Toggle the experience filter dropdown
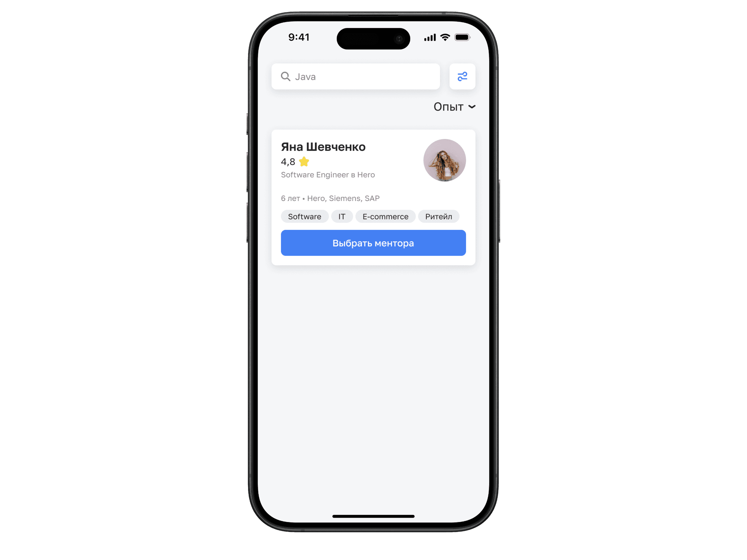The height and width of the screenshot is (560, 747). point(453,106)
